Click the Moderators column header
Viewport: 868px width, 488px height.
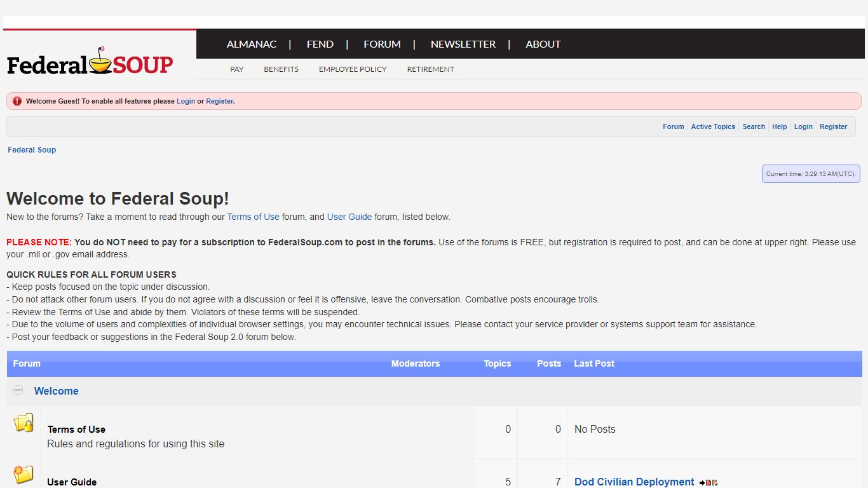(416, 363)
